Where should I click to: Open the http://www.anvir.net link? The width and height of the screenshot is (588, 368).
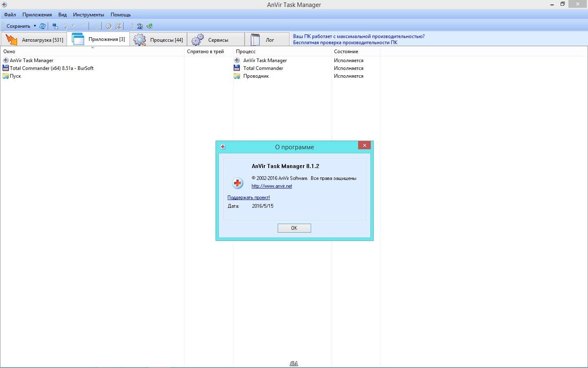pos(272,186)
